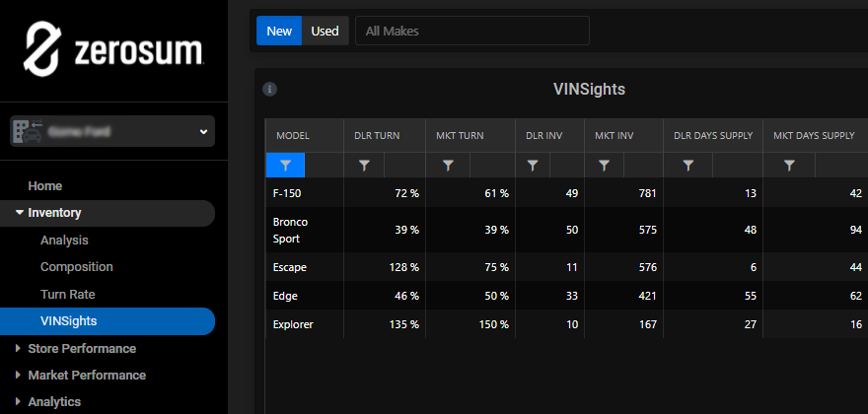868x414 pixels.
Task: Select the F-150 model row
Action: [x=567, y=193]
